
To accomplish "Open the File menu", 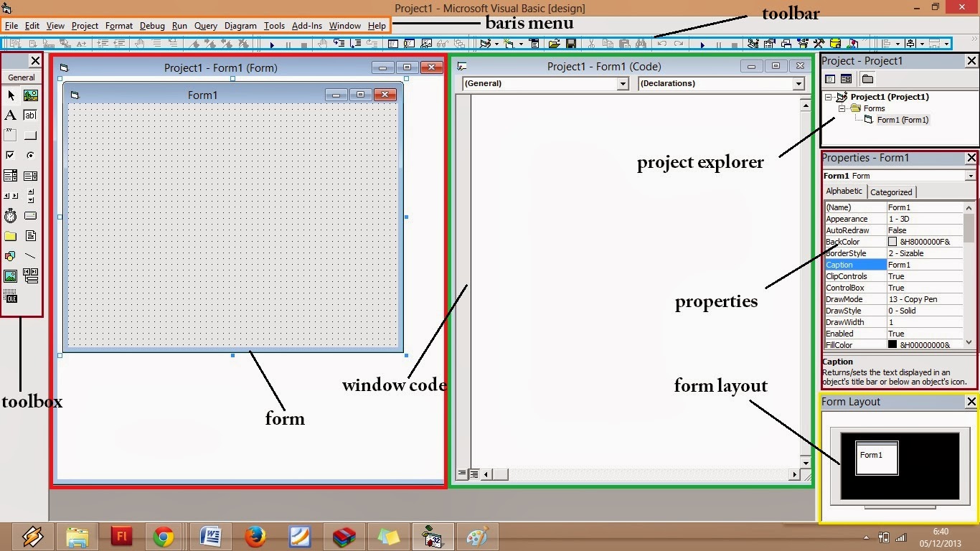I will [11, 26].
